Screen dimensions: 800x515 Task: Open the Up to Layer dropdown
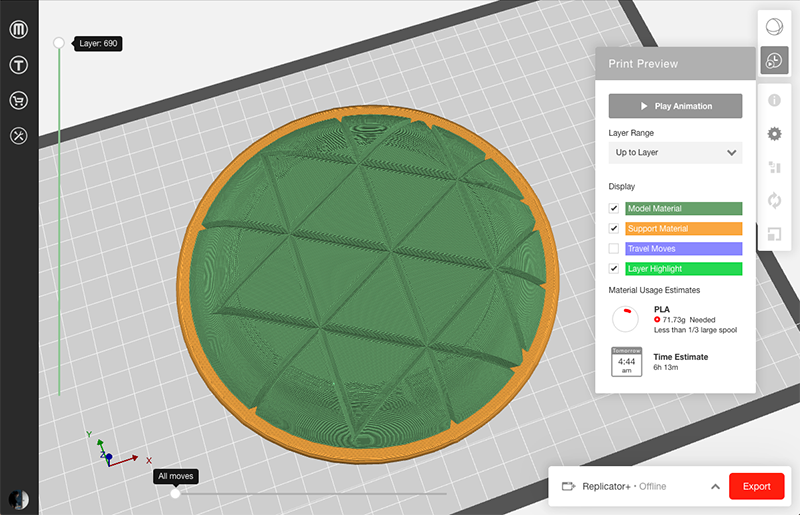[x=675, y=153]
